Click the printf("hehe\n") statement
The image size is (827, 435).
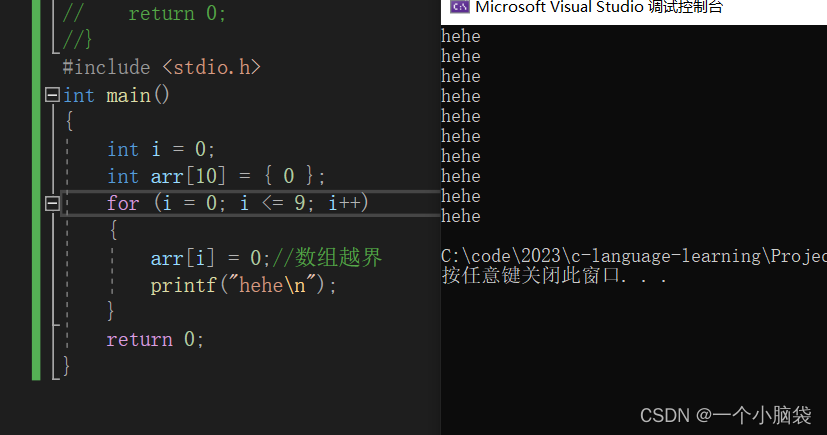click(x=243, y=285)
